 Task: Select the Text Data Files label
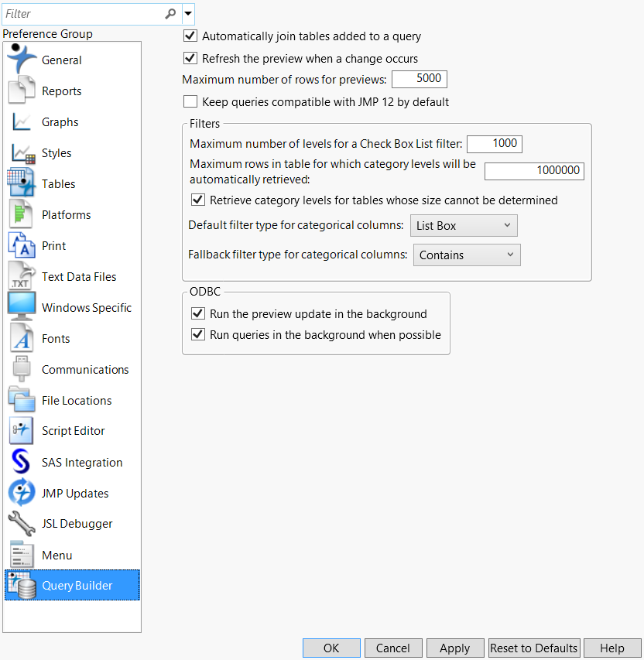click(79, 277)
